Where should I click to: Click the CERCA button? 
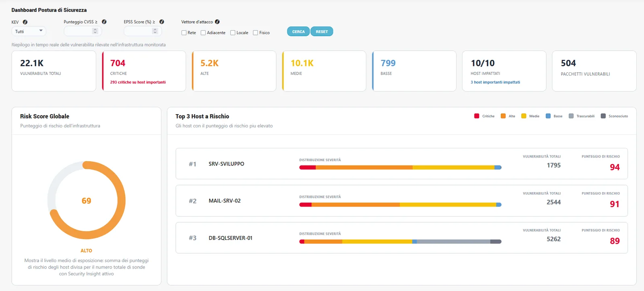(298, 32)
